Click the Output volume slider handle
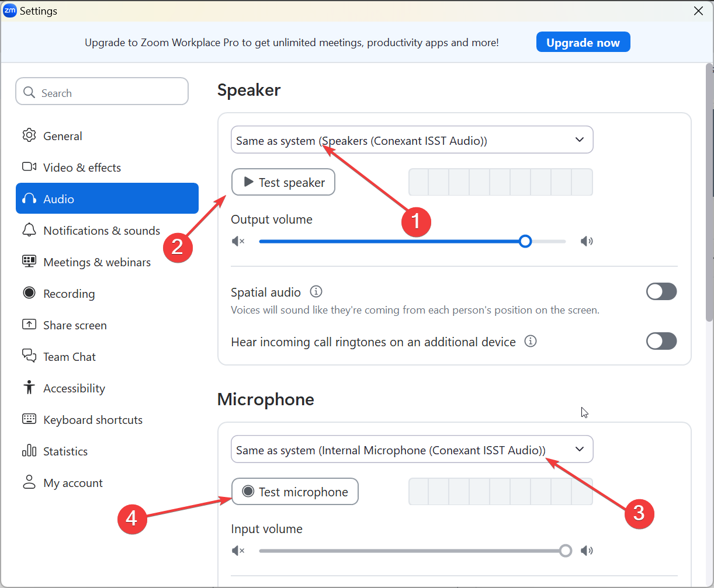 point(525,241)
